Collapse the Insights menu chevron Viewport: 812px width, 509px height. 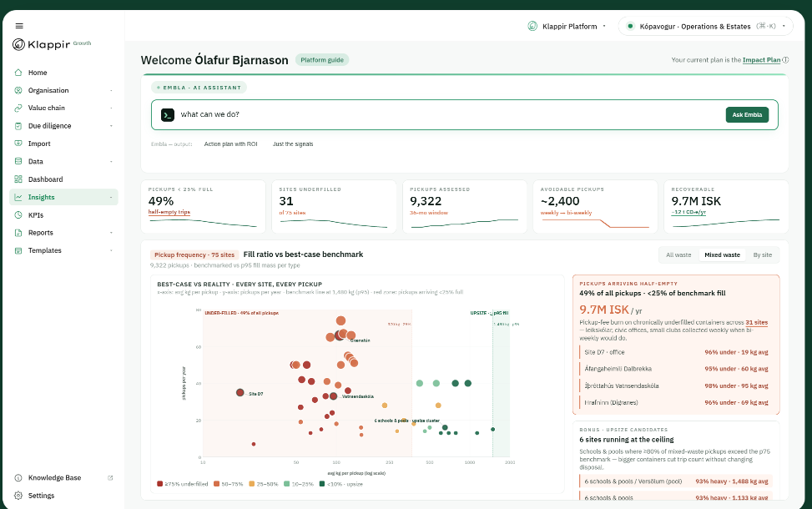point(111,197)
